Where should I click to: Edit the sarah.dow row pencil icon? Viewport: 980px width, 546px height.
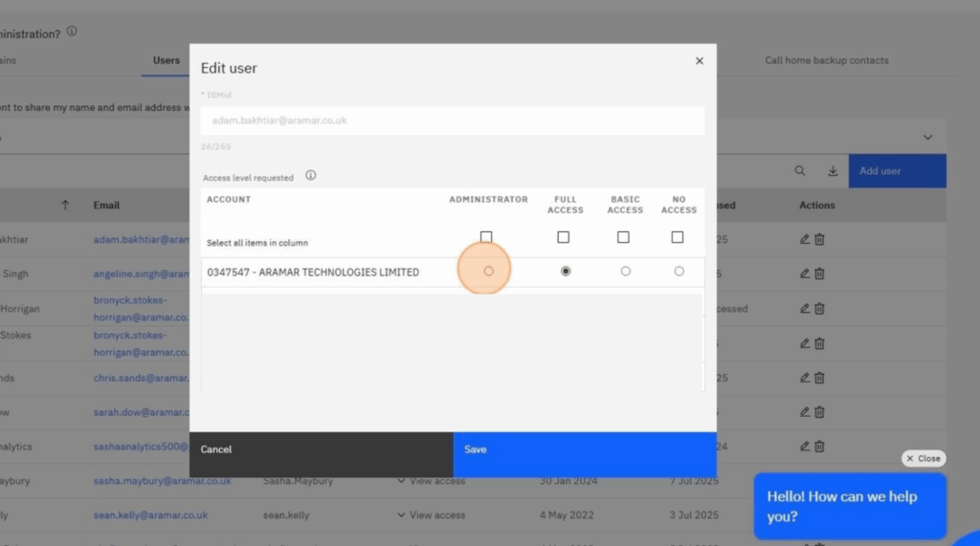pos(804,412)
